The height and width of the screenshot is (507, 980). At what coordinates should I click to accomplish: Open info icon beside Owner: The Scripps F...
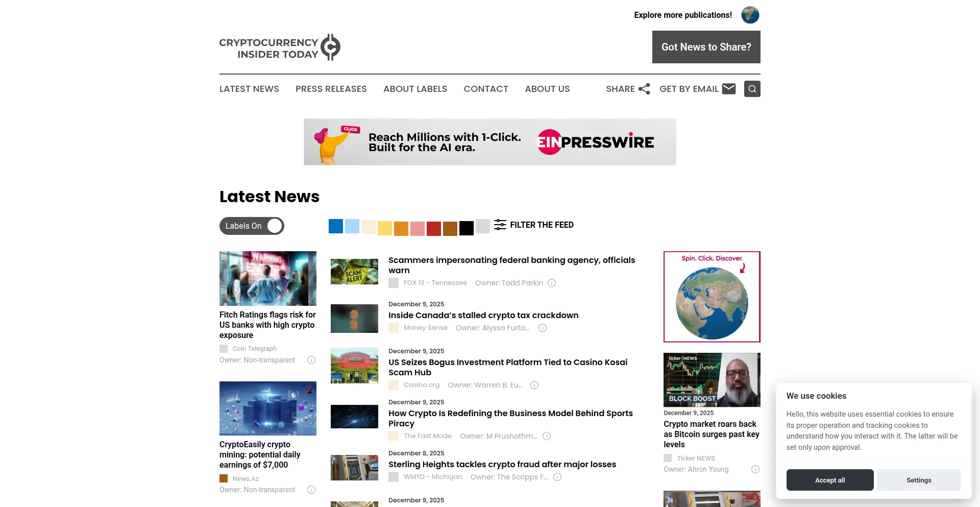click(x=557, y=477)
